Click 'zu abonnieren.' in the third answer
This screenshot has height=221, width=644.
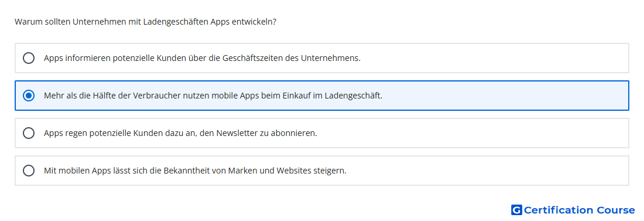288,133
